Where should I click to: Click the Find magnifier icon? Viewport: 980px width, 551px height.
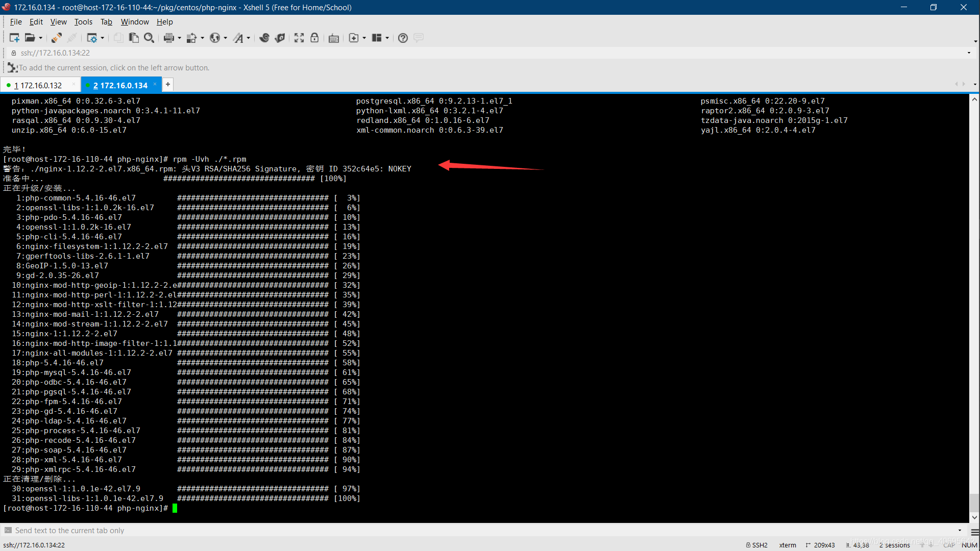149,38
